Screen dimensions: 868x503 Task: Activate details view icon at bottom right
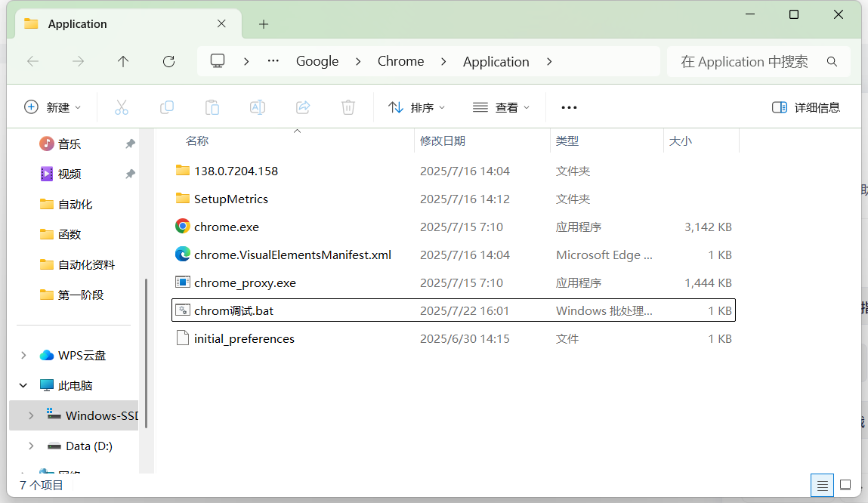(x=822, y=485)
